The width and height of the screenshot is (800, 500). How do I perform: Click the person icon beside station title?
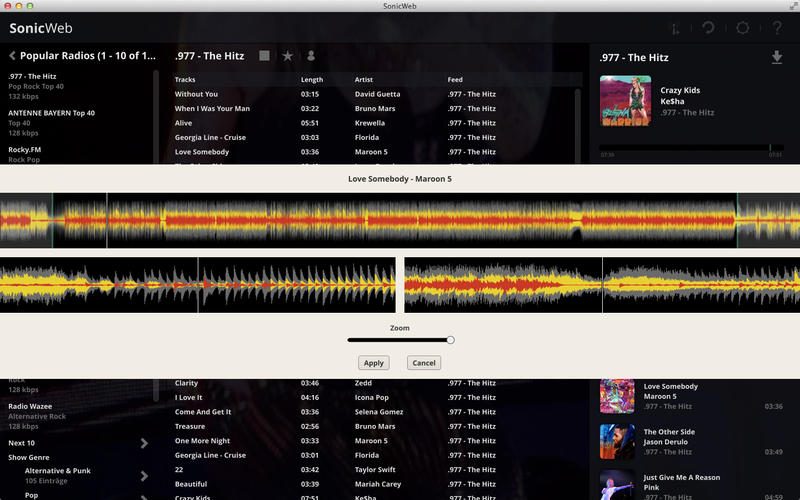click(311, 56)
